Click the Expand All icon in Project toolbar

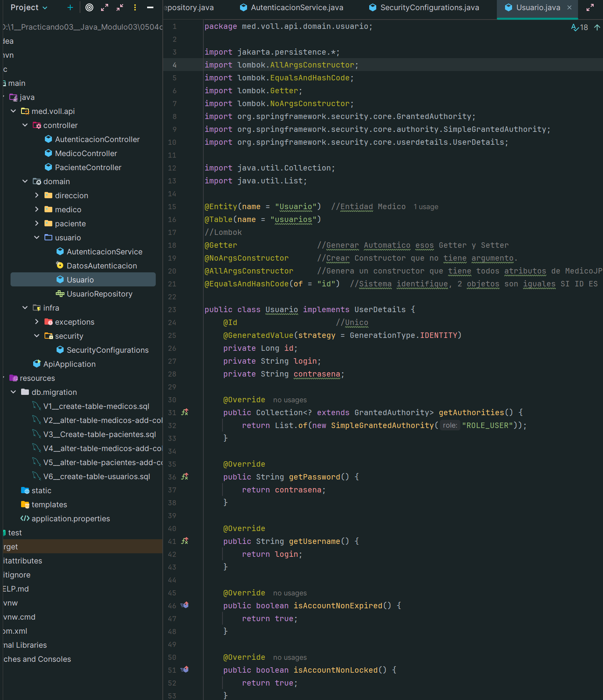tap(105, 7)
